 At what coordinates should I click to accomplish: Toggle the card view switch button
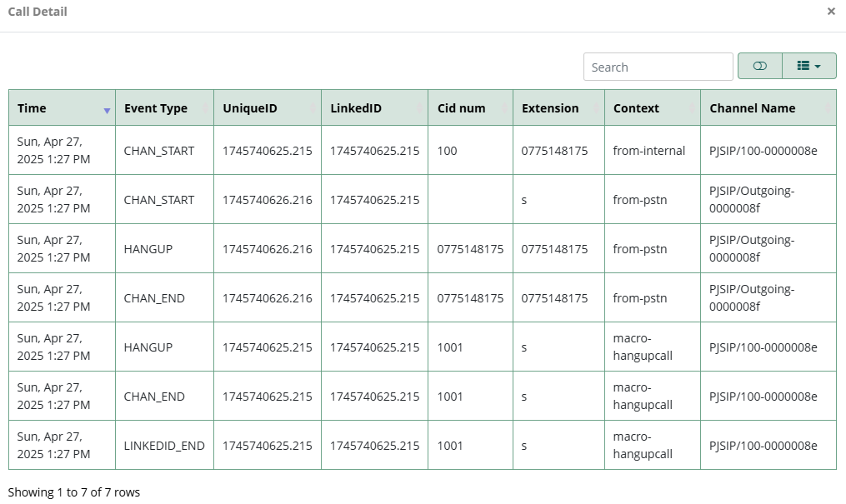point(759,67)
